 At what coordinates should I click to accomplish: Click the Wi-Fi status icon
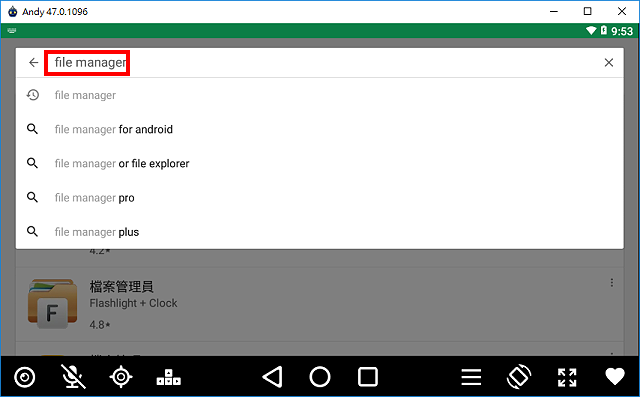(591, 31)
